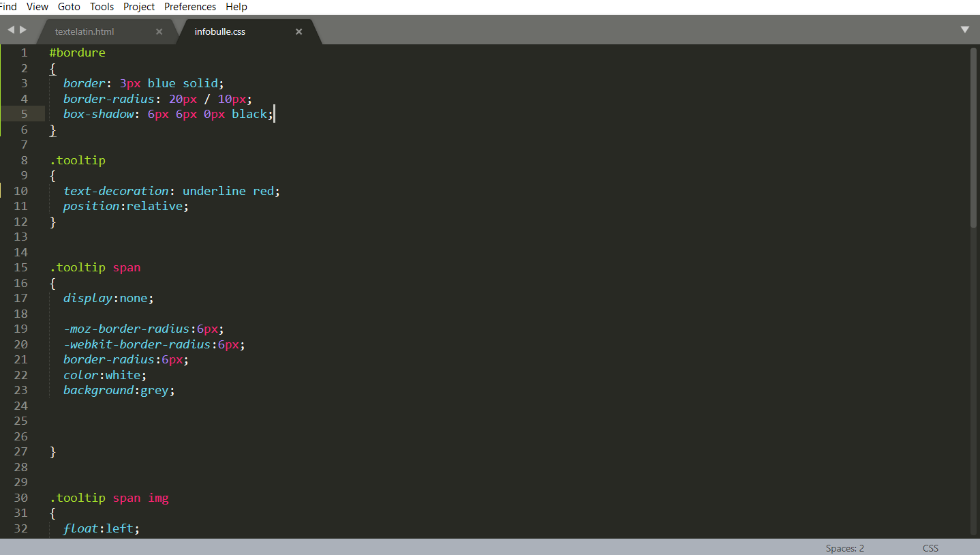Open the Project menu
This screenshot has height=555, width=980.
point(139,7)
